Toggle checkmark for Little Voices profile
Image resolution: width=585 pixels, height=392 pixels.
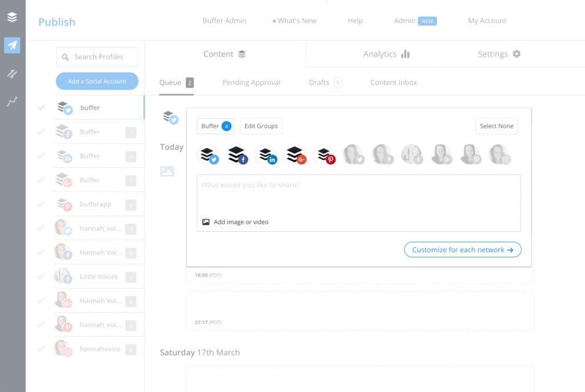pos(41,277)
